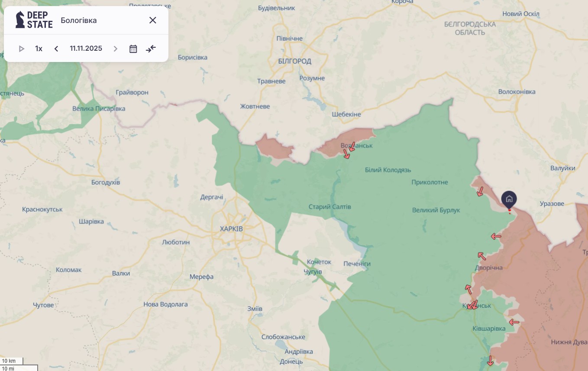This screenshot has width=588, height=371.
Task: Change the 1x playback speed
Action: [39, 49]
